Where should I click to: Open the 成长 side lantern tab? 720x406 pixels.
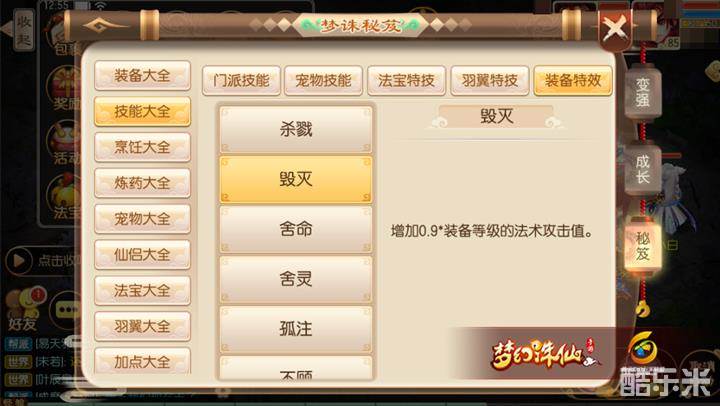click(x=642, y=169)
